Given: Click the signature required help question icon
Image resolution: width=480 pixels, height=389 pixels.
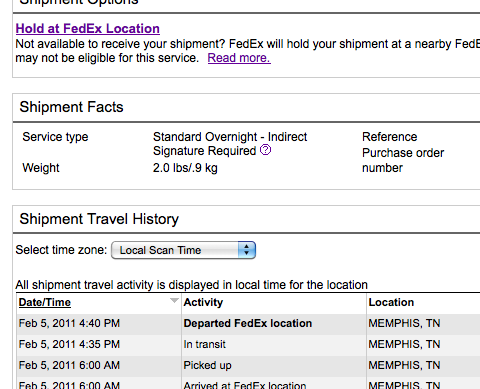Looking at the screenshot, I should pos(265,150).
